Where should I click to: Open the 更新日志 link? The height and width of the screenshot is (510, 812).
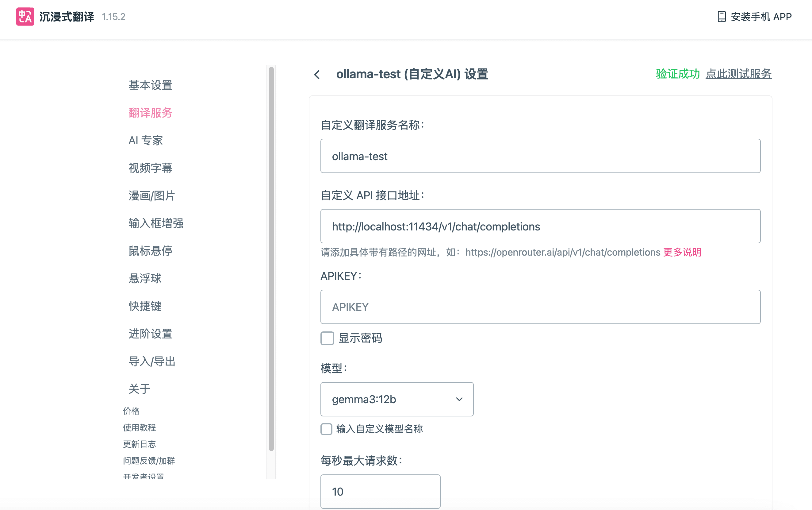click(x=139, y=444)
